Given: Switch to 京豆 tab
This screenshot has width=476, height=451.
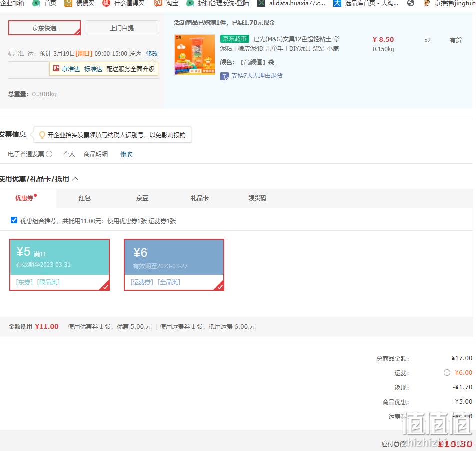Looking at the screenshot, I should pyautogui.click(x=142, y=198).
